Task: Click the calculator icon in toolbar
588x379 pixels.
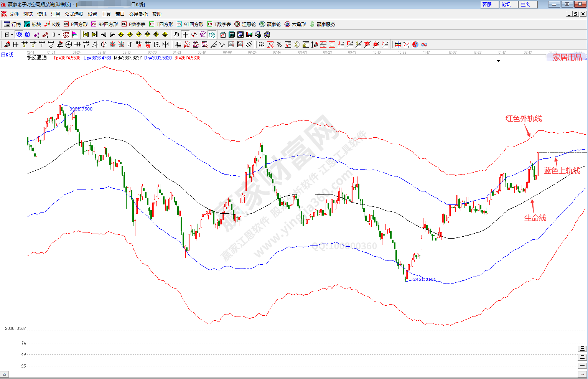Action: coord(232,35)
